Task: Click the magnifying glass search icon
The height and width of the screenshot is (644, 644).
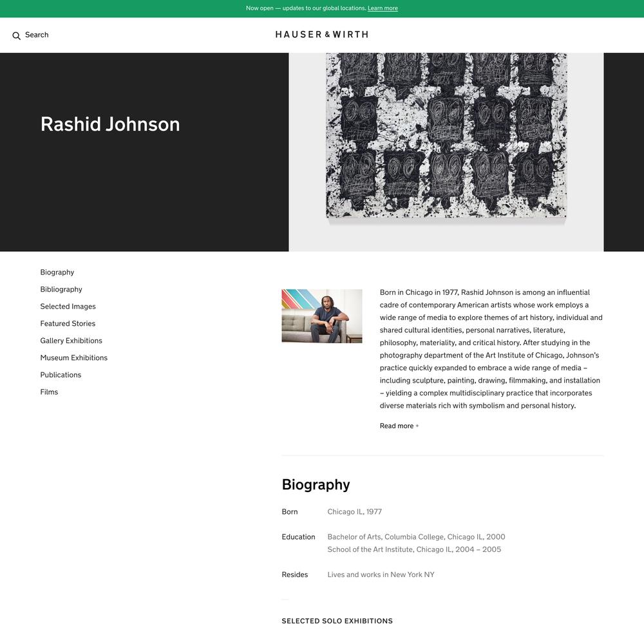Action: (17, 35)
